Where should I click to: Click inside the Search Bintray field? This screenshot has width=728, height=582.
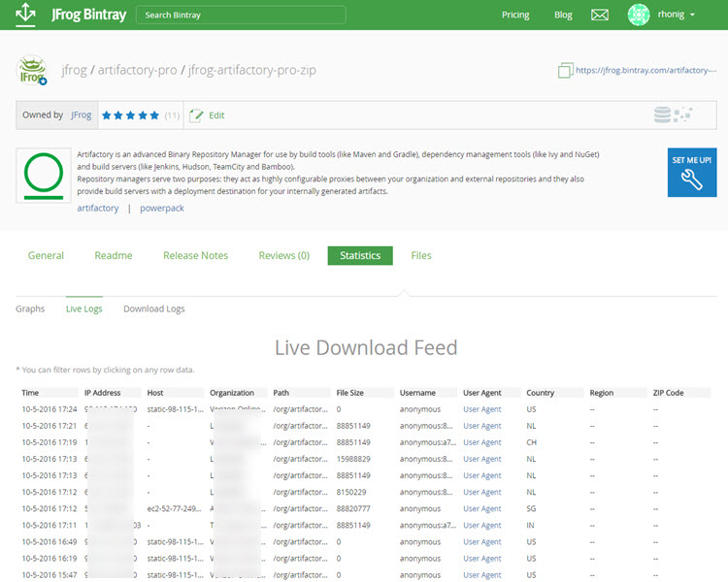pyautogui.click(x=241, y=16)
